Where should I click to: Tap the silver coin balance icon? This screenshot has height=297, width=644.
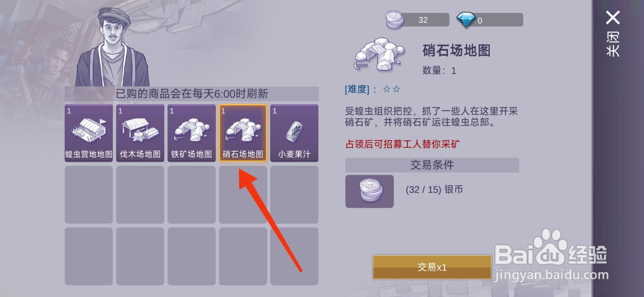(395, 20)
